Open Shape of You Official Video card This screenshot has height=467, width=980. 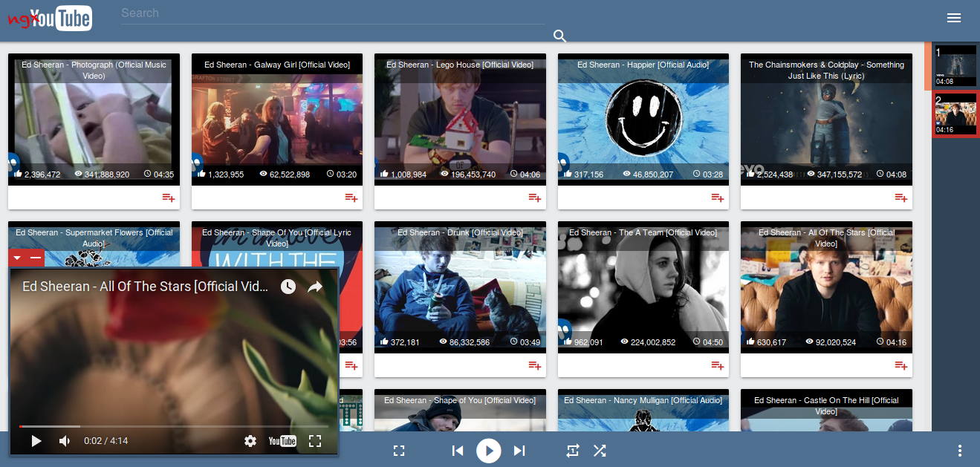460,410
